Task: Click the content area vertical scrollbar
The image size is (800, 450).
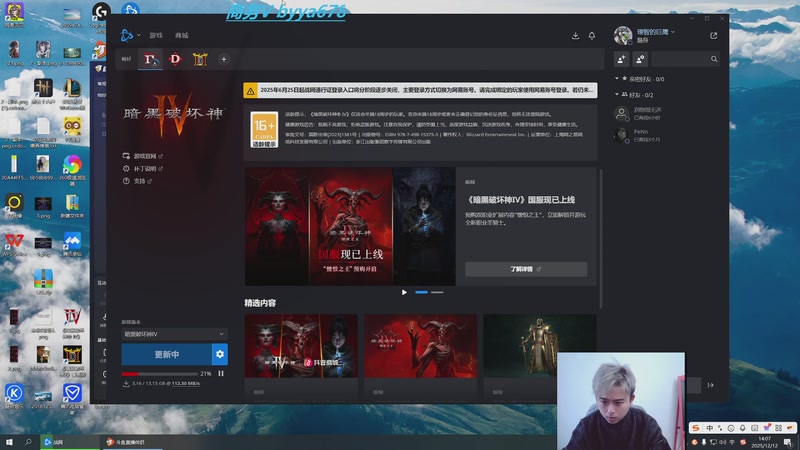Action: (601, 239)
